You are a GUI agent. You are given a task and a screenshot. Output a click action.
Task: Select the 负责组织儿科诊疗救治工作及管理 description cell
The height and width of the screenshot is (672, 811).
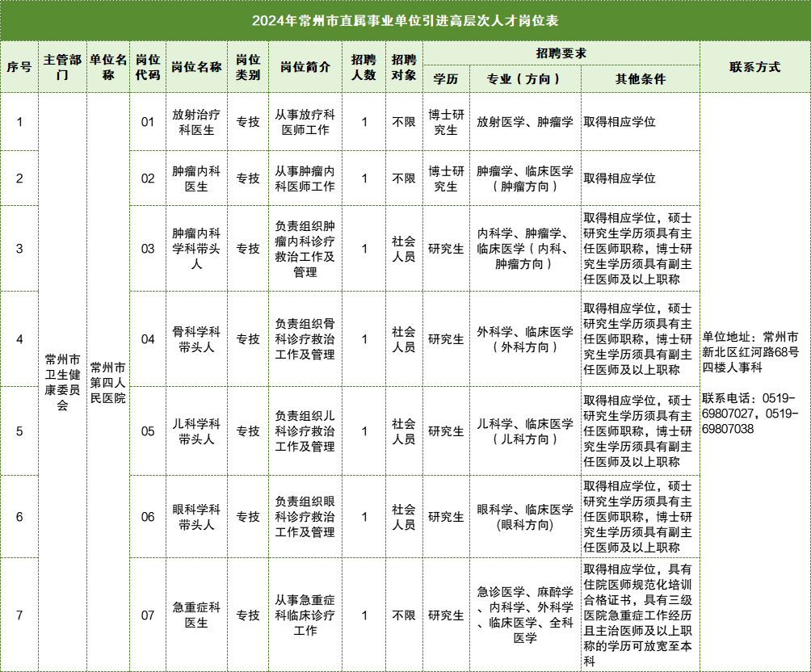(x=305, y=431)
